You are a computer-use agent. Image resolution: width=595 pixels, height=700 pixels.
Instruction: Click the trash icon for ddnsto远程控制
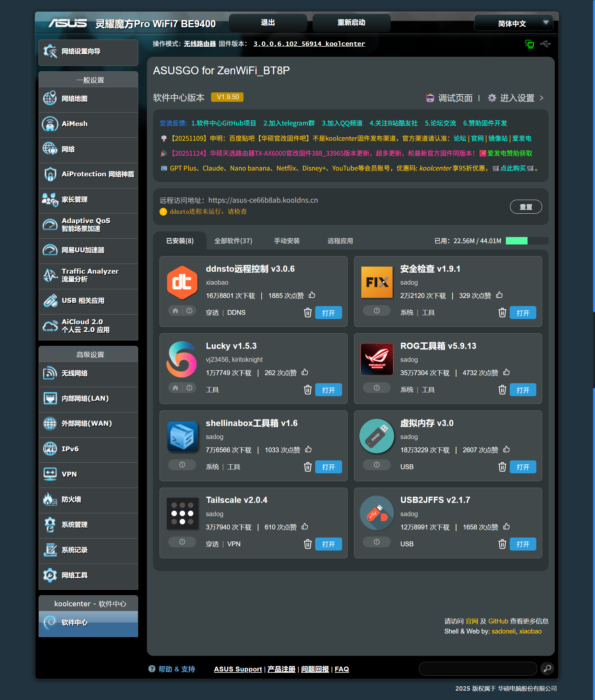(x=307, y=313)
